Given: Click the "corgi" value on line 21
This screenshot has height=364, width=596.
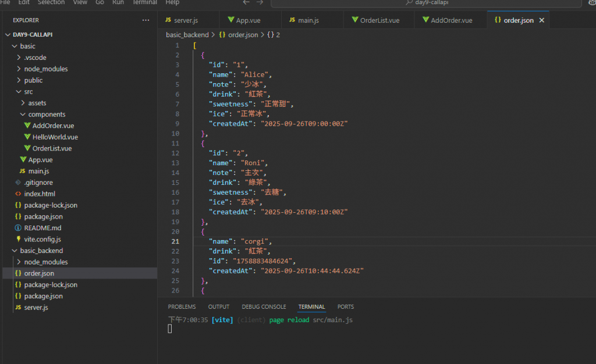Looking at the screenshot, I should [254, 241].
